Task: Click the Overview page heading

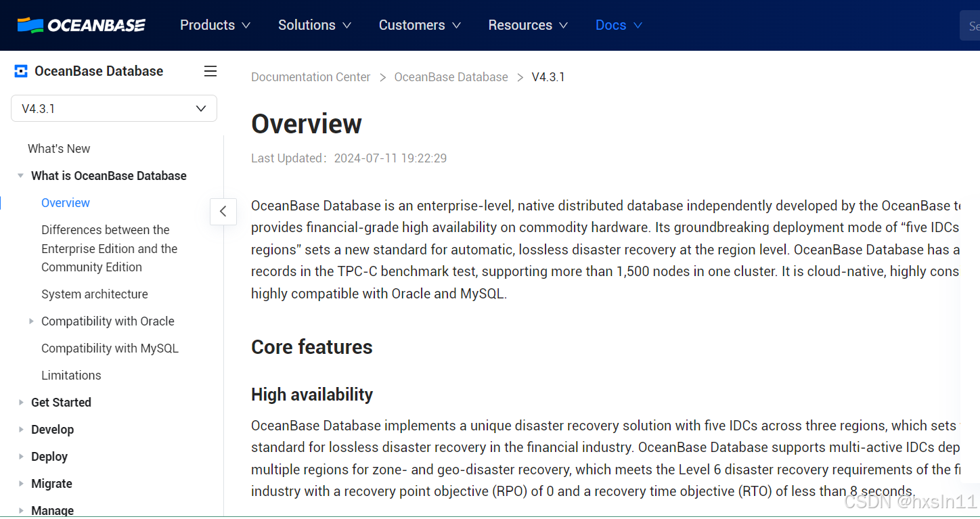Action: (x=307, y=124)
